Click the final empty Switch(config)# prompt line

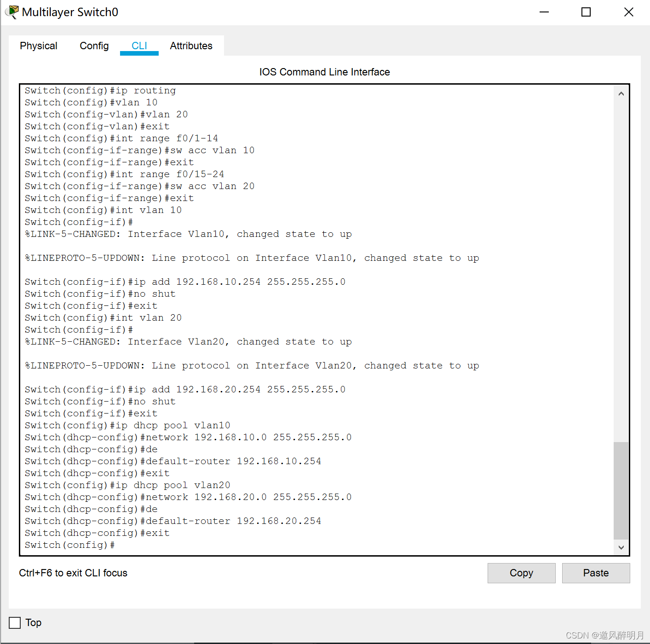coord(70,545)
